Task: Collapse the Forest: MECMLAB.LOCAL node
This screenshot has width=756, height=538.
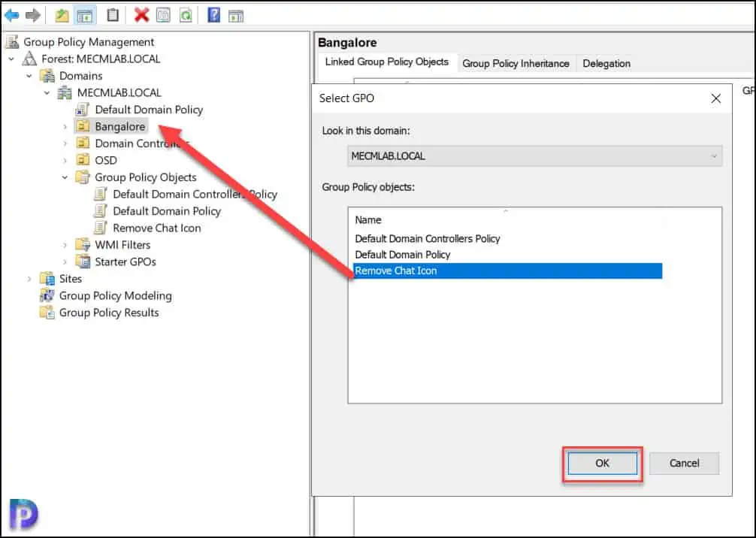Action: (11, 59)
